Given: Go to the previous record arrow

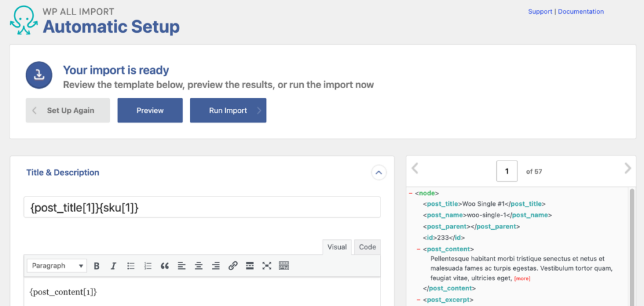Looking at the screenshot, I should (415, 168).
